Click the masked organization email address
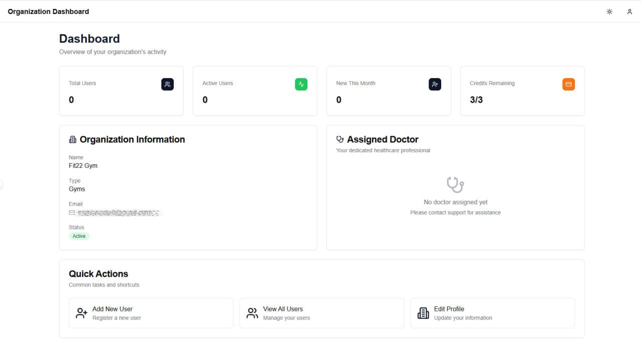This screenshot has width=641, height=364. point(120,212)
